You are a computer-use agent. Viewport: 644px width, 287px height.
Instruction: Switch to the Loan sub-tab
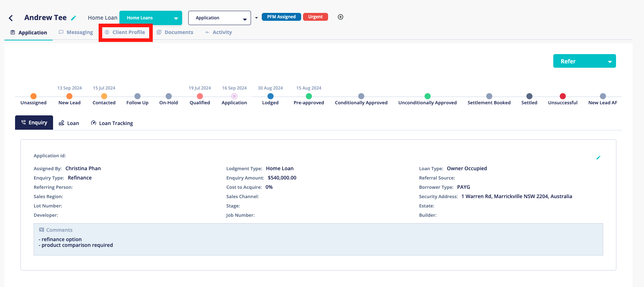click(x=69, y=123)
